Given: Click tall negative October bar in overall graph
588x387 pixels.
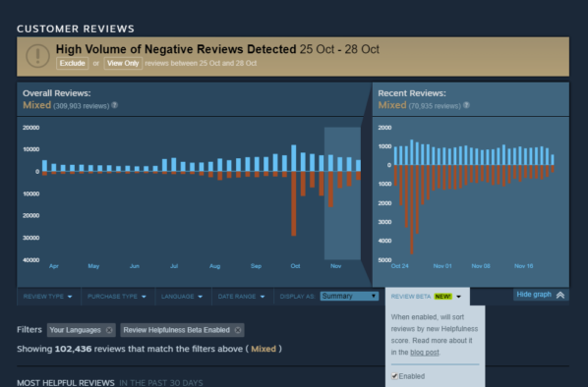Looking at the screenshot, I should pyautogui.click(x=294, y=203).
